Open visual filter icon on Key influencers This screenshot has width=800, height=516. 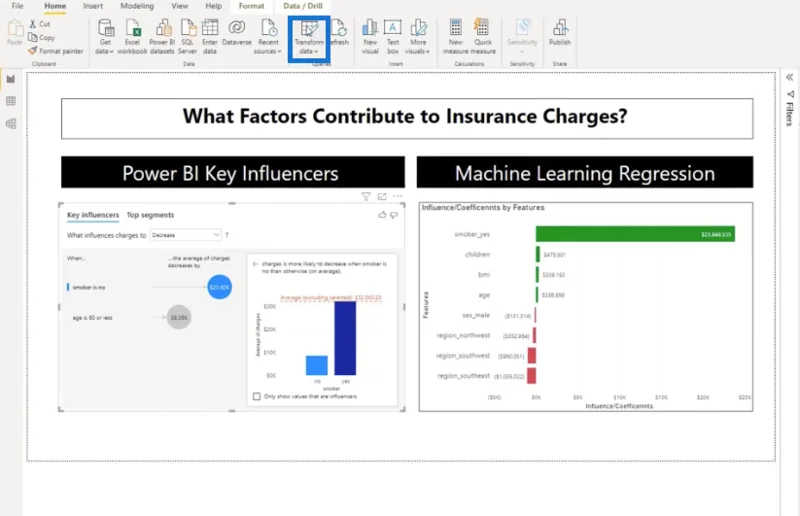pos(366,196)
